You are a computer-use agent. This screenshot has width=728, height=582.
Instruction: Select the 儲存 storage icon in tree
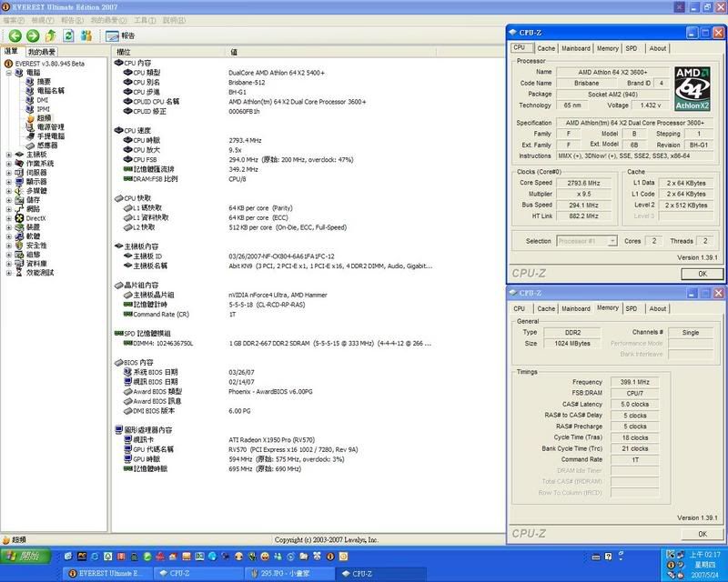(19, 200)
